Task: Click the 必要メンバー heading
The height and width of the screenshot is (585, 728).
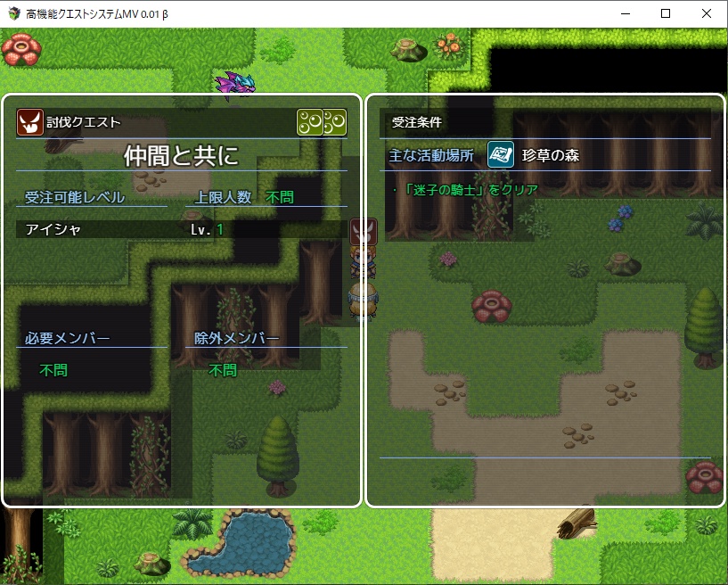Action: [x=68, y=338]
